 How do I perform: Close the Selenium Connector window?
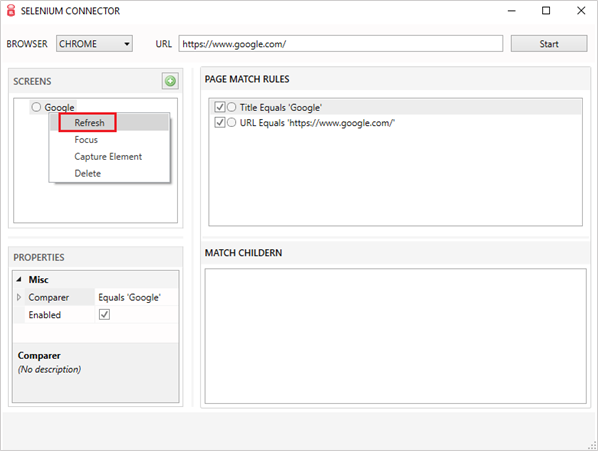tap(581, 11)
